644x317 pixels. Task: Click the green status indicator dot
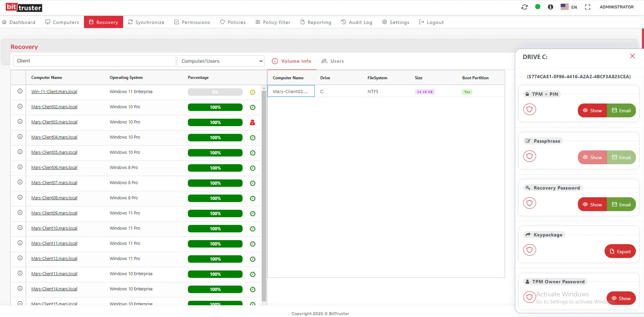[x=538, y=7]
